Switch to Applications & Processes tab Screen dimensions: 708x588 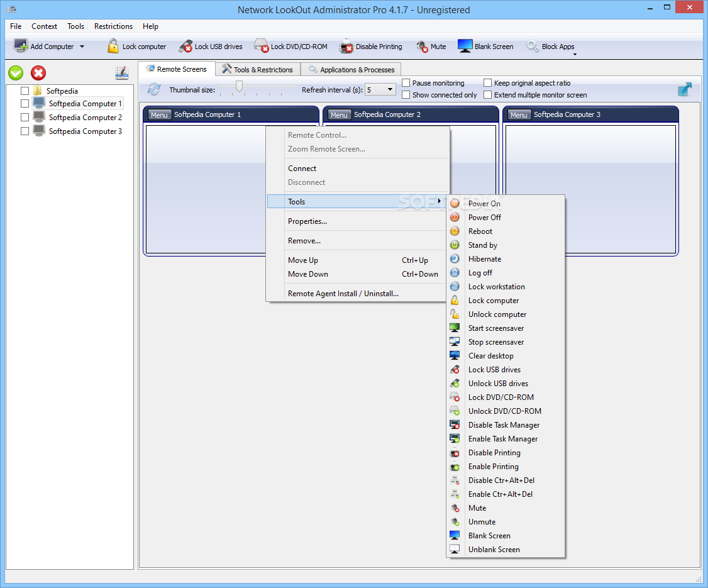351,70
